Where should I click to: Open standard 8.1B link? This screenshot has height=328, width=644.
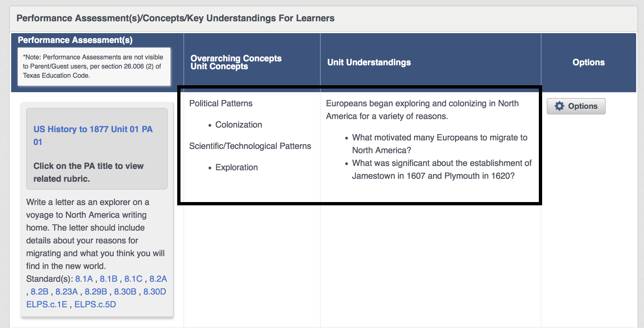coord(108,279)
